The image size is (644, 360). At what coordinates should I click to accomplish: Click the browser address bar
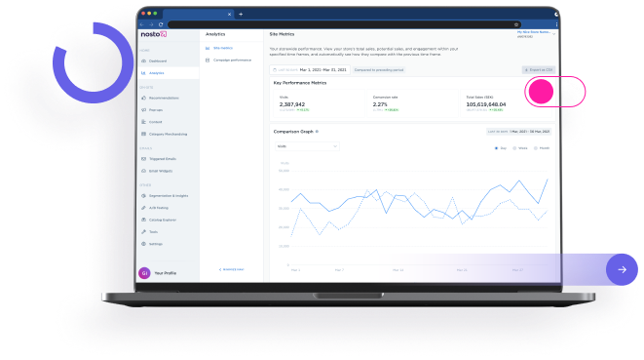point(344,24)
